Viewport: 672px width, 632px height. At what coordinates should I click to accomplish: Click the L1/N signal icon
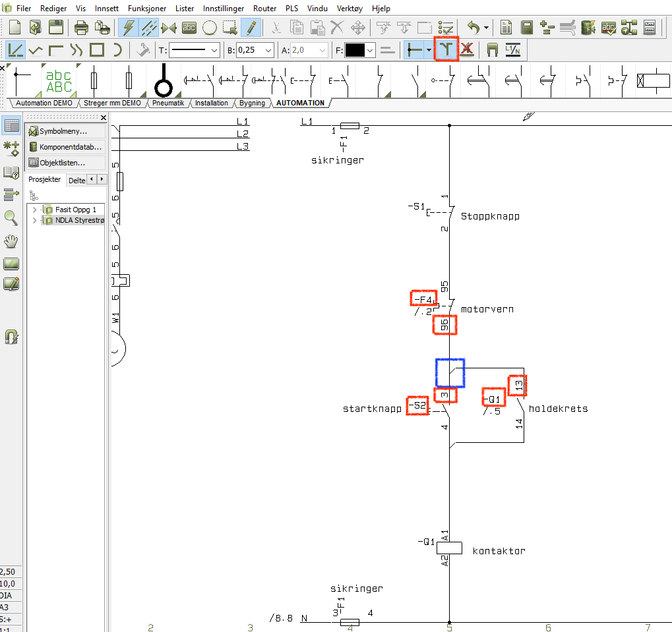point(512,50)
